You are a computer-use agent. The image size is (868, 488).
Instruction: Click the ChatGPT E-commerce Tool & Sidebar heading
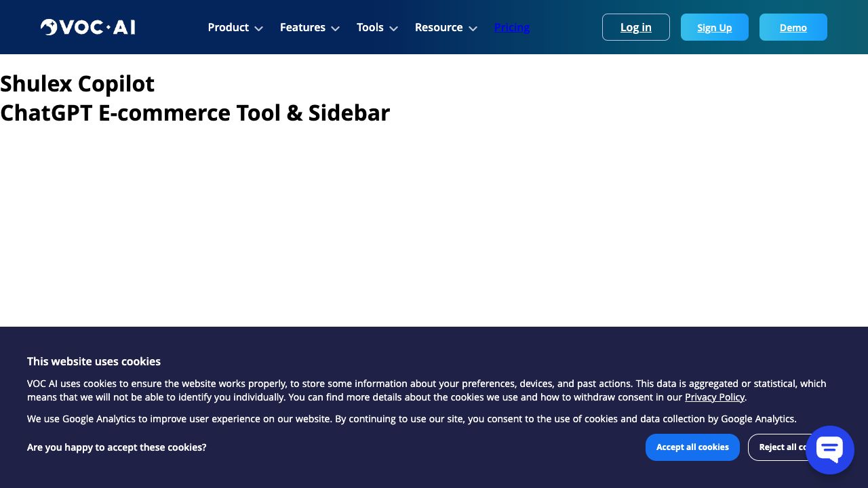coord(195,113)
